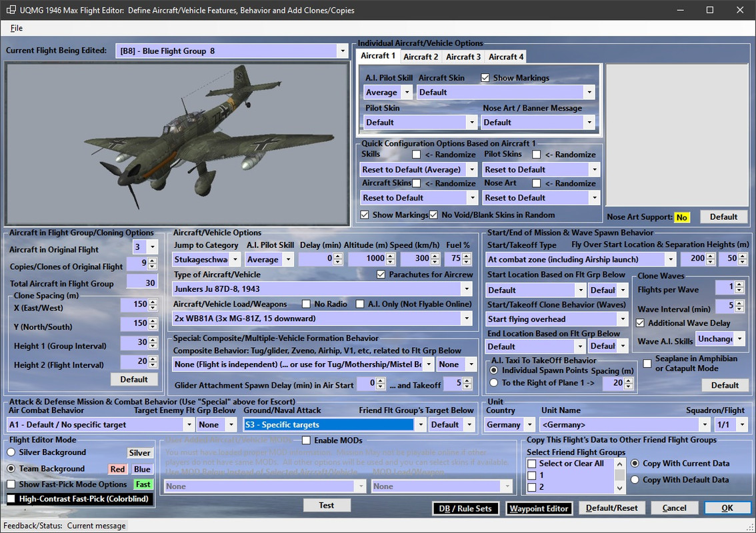Open the Squadron/Flight 1/1 dropdown
This screenshot has width=756, height=533.
click(731, 424)
